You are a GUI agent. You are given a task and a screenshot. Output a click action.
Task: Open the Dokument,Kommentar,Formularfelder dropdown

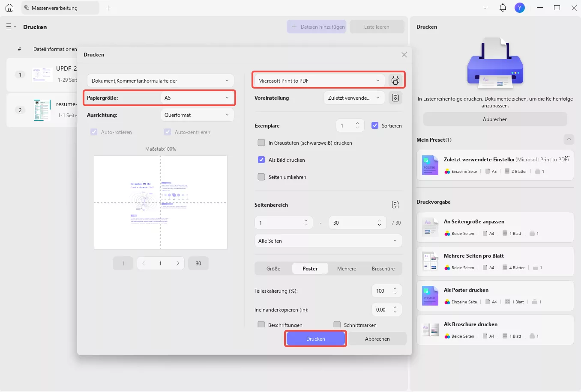coord(161,80)
